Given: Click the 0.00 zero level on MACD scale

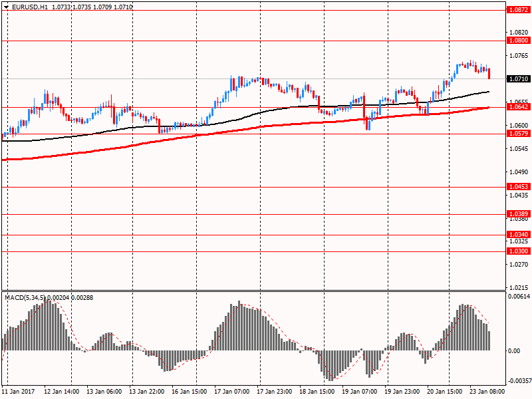Looking at the screenshot, I should (514, 351).
